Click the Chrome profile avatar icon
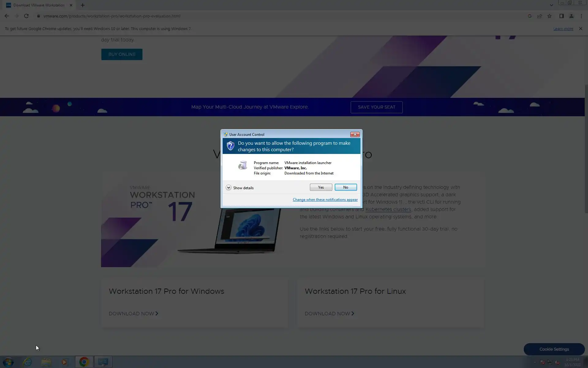588x368 pixels. coord(571,16)
